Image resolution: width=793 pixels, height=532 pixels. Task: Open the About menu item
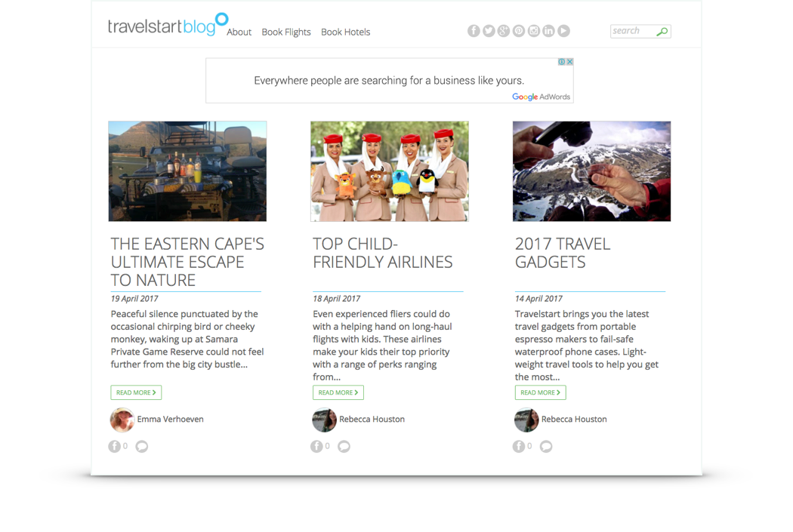click(x=239, y=32)
